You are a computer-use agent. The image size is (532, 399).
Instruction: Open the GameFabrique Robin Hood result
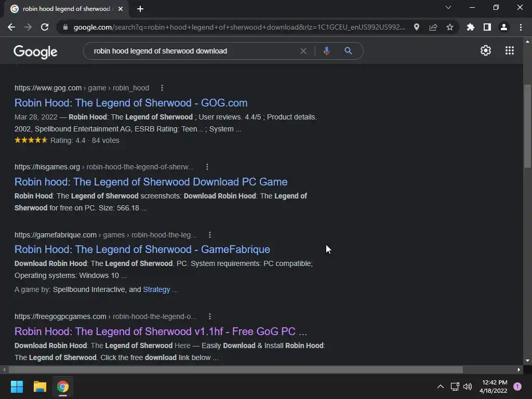142,249
